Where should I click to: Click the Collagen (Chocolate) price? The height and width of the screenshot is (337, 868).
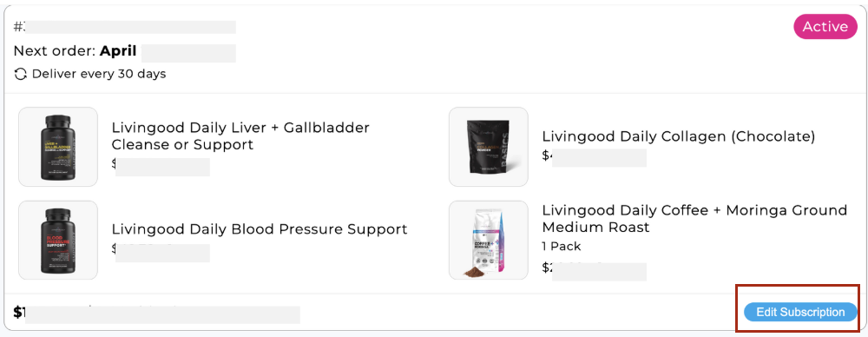(x=594, y=156)
